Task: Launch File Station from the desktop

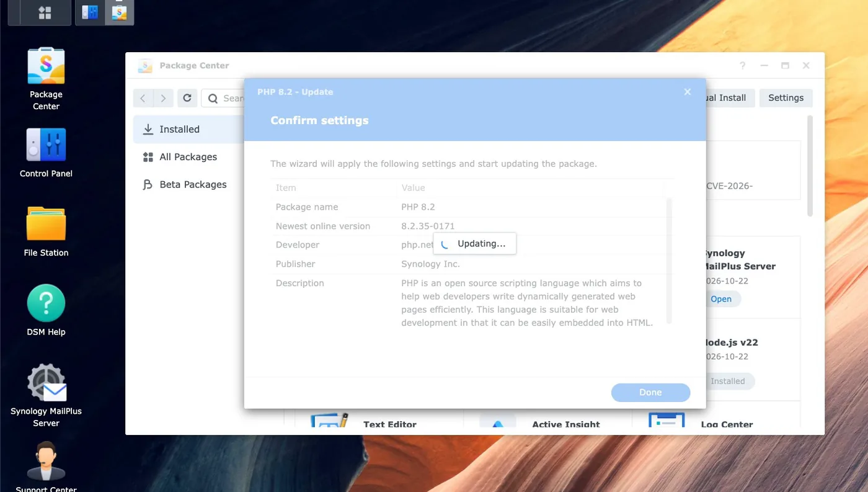Action: pos(46,231)
